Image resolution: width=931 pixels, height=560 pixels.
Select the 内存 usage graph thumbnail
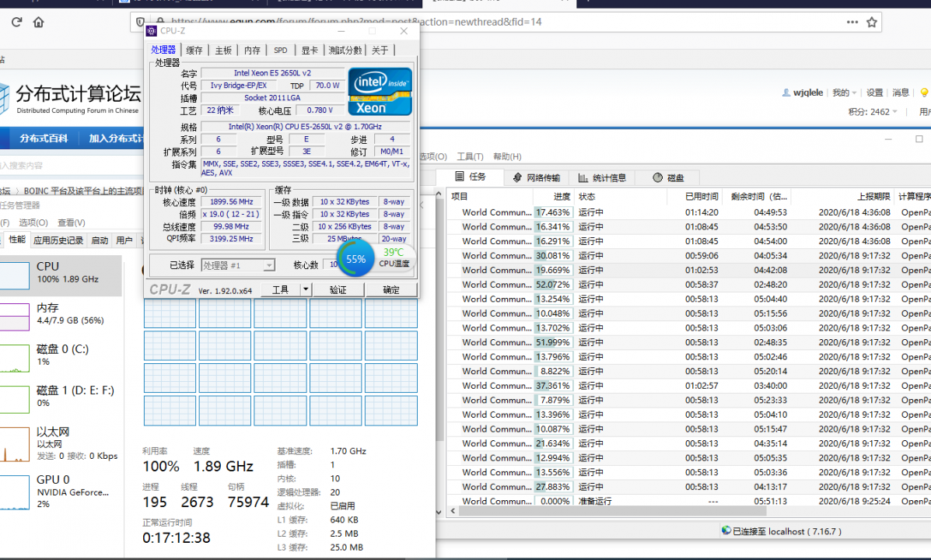tap(14, 317)
